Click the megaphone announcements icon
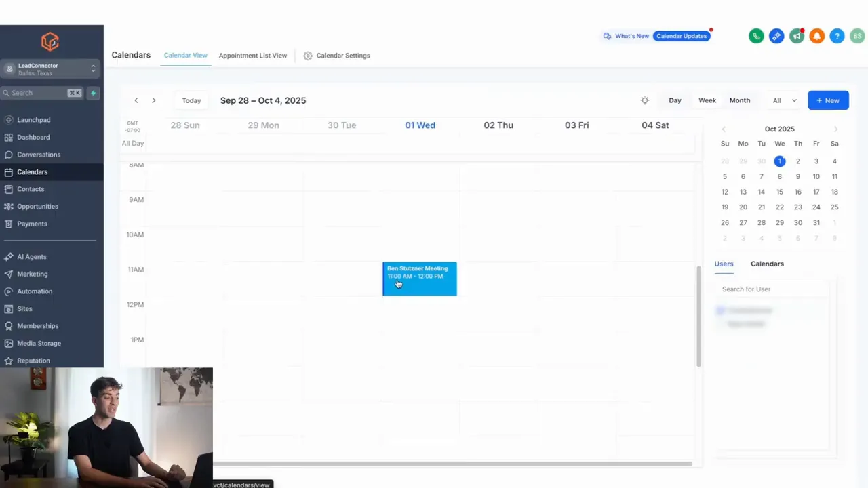868x488 pixels. (797, 36)
